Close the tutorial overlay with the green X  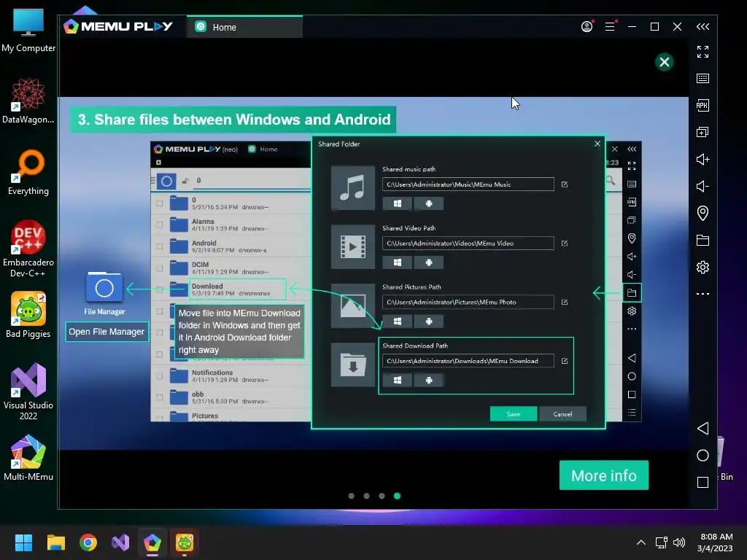(x=664, y=62)
